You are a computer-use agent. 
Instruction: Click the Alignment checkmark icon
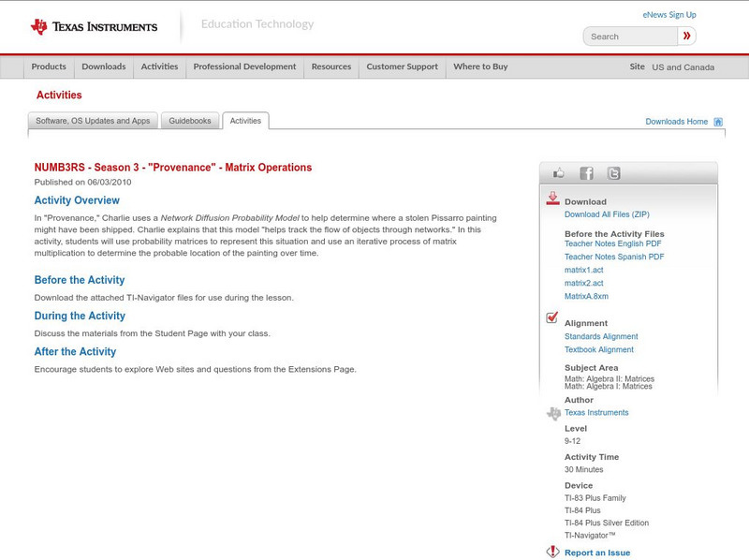[551, 317]
